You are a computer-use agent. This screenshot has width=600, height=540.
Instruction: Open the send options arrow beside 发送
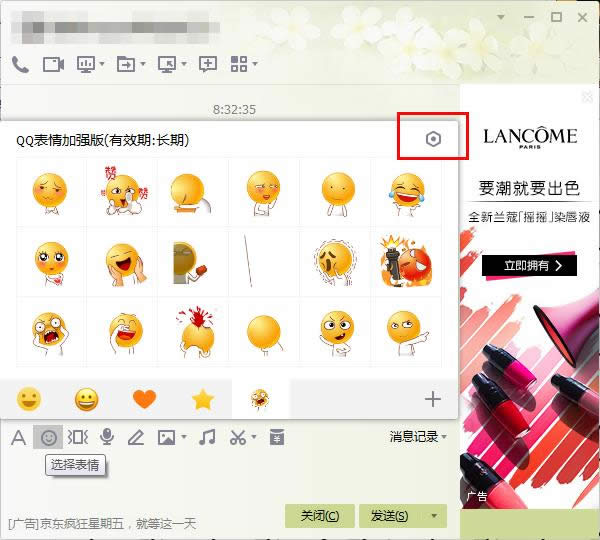point(433,516)
